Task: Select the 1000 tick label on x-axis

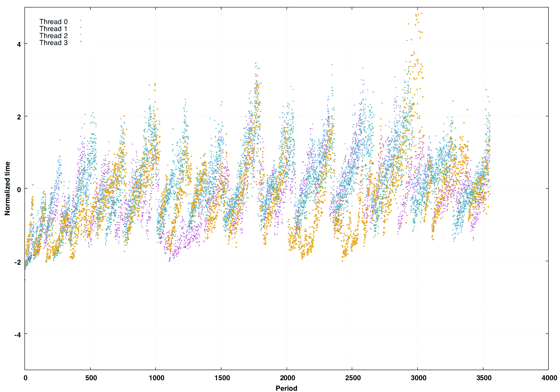Action: tap(156, 378)
